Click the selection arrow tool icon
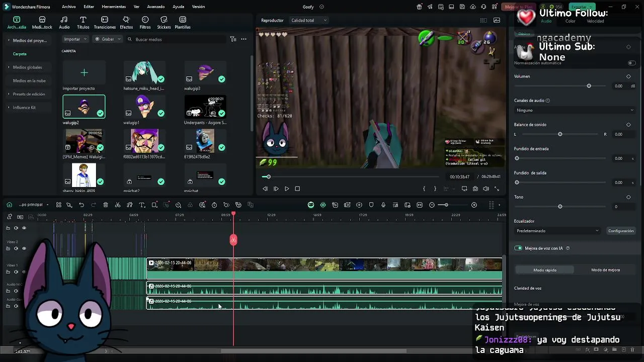The height and width of the screenshot is (362, 644). click(x=69, y=205)
